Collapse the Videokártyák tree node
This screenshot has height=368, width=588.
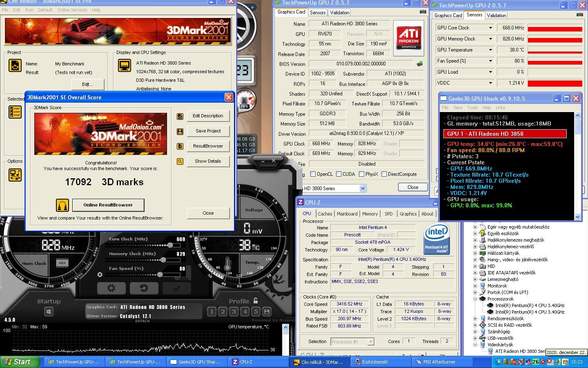coord(475,345)
